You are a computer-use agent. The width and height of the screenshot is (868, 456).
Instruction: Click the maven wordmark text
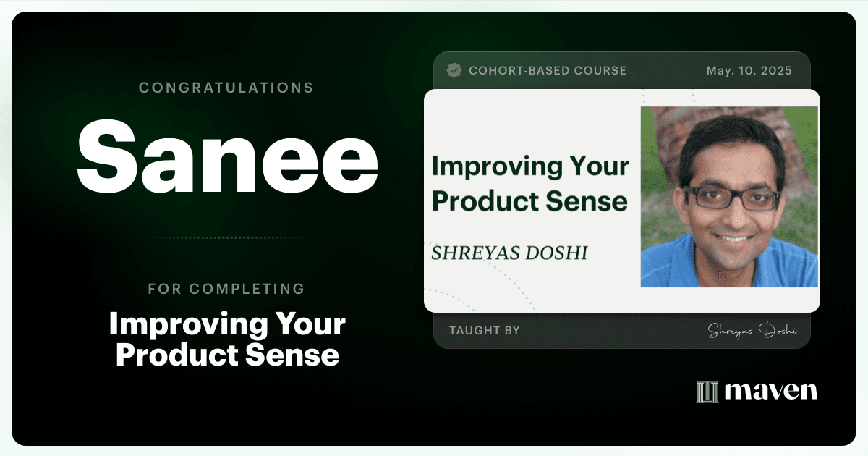(x=771, y=392)
